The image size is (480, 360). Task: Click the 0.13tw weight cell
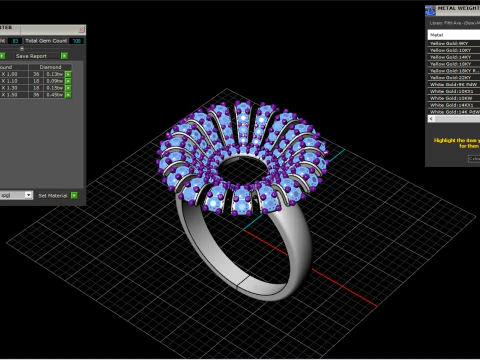click(54, 74)
